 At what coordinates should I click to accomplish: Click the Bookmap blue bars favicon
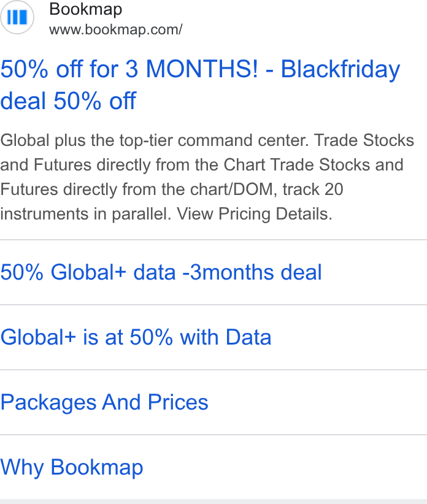[x=17, y=17]
